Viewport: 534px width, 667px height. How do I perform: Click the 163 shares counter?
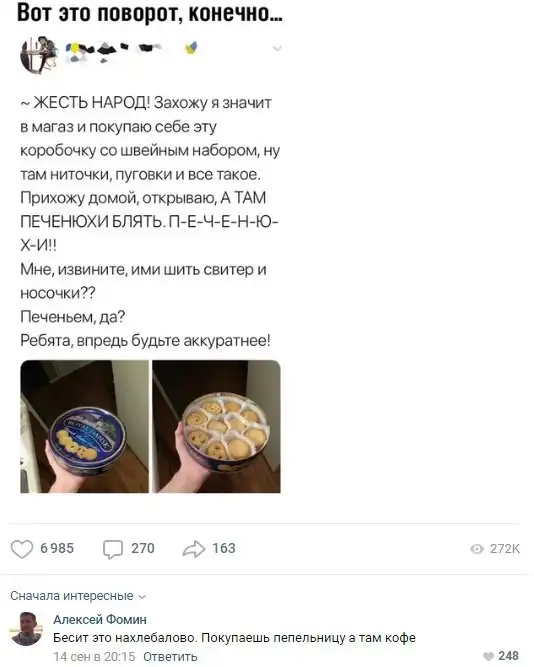pos(224,548)
